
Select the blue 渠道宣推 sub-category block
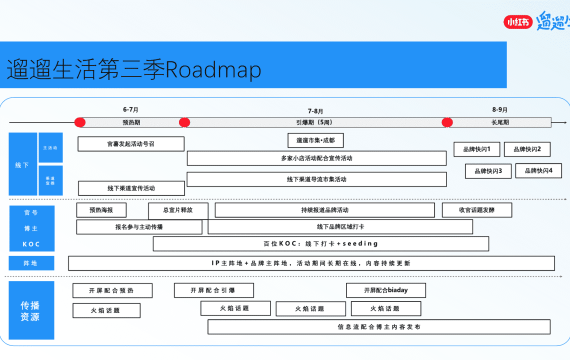tap(51, 180)
